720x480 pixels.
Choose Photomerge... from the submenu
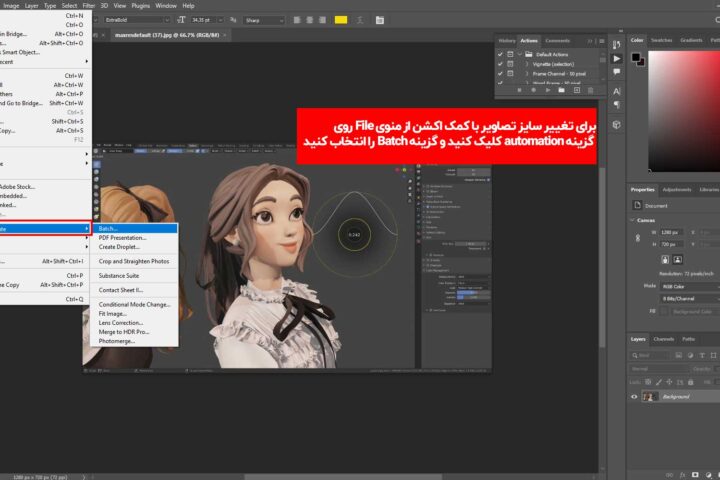pyautogui.click(x=117, y=341)
